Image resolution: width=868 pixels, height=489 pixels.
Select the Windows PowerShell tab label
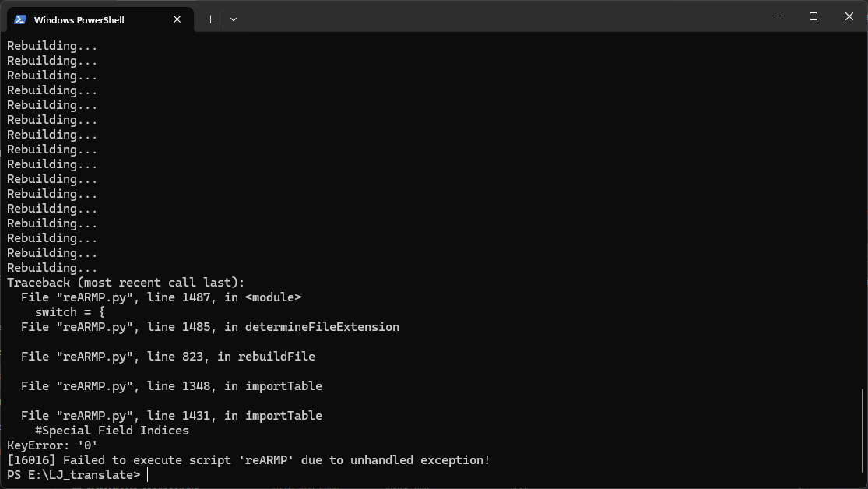[x=79, y=20]
